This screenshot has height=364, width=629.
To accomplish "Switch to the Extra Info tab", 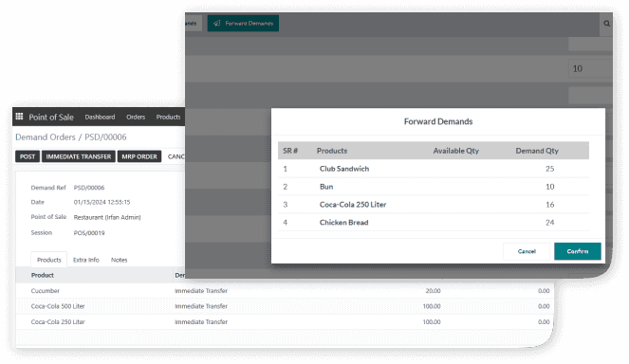I will [85, 260].
